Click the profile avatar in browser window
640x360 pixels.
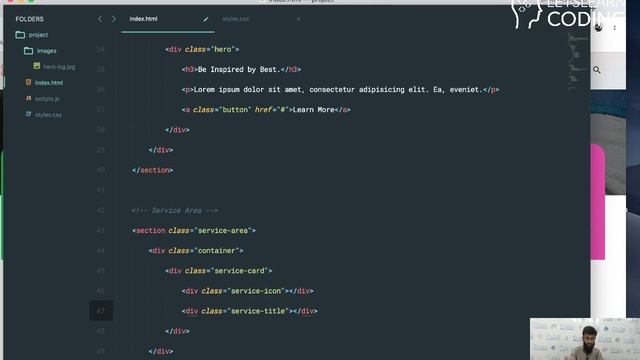click(x=598, y=28)
